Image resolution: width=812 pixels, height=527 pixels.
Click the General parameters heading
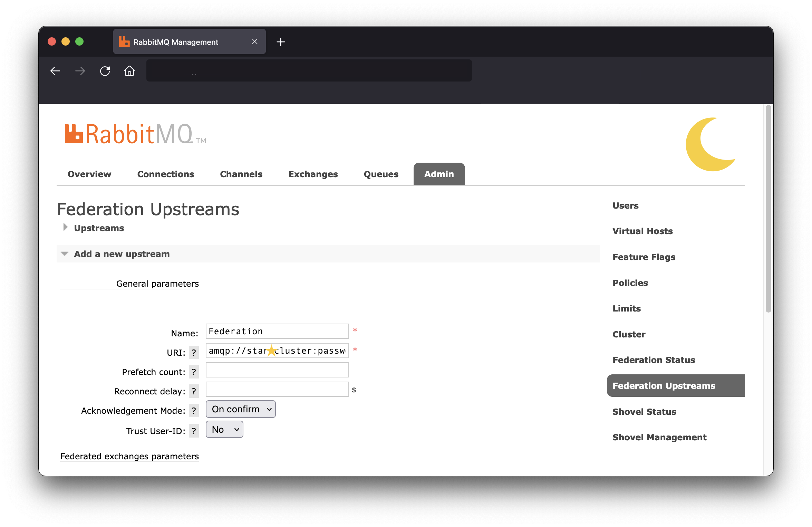pos(157,284)
